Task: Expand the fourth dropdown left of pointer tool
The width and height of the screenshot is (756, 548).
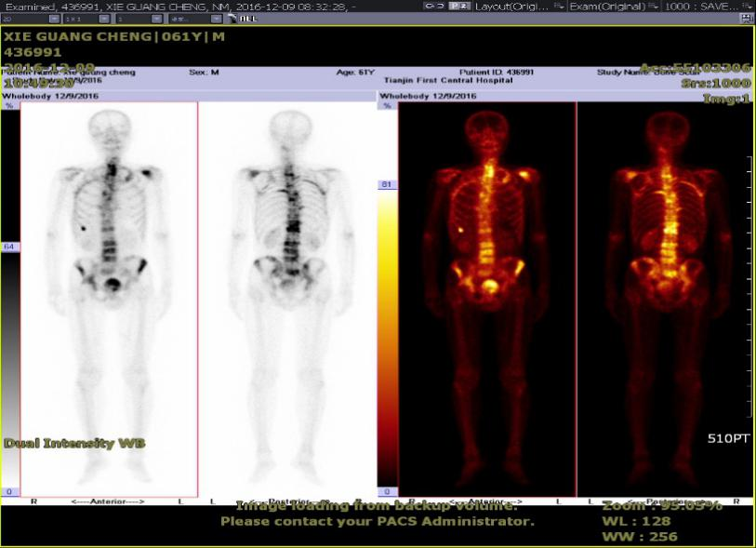Action: tap(196, 19)
